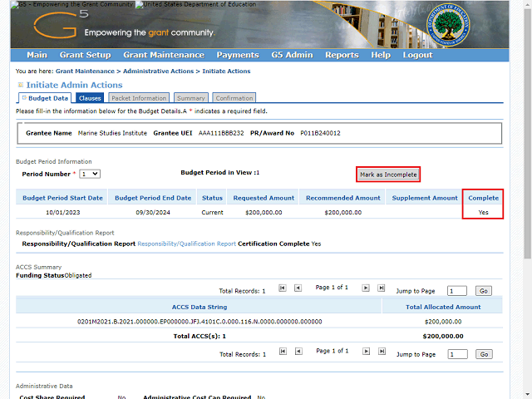
Task: Go to first page in lower ACCS pager
Action: [283, 351]
